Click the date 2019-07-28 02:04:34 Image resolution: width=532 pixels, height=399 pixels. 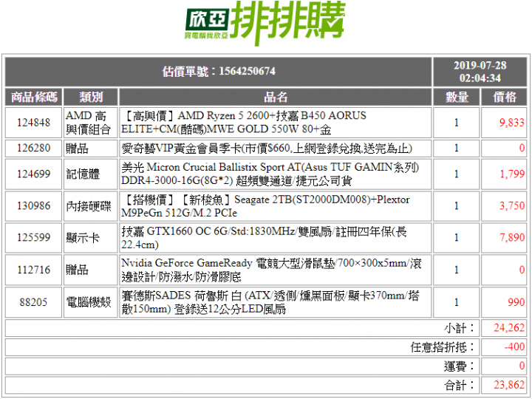click(480, 72)
